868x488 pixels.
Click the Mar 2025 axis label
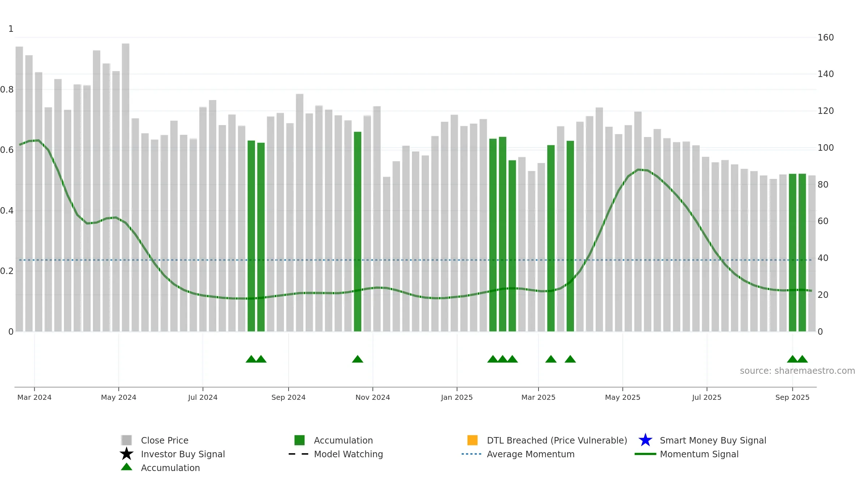point(539,397)
